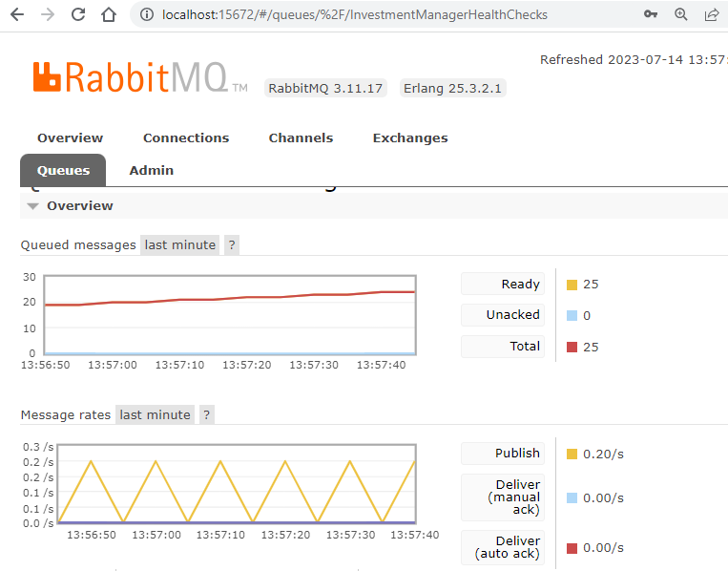Click the Deliver (auto ack) label
The height and width of the screenshot is (571, 728).
coord(503,547)
